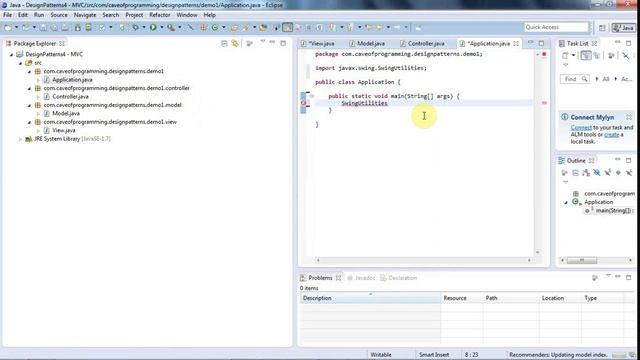Open dropdown arrow next to Debug icon
Image resolution: width=640 pixels, height=360 pixels.
point(144,27)
